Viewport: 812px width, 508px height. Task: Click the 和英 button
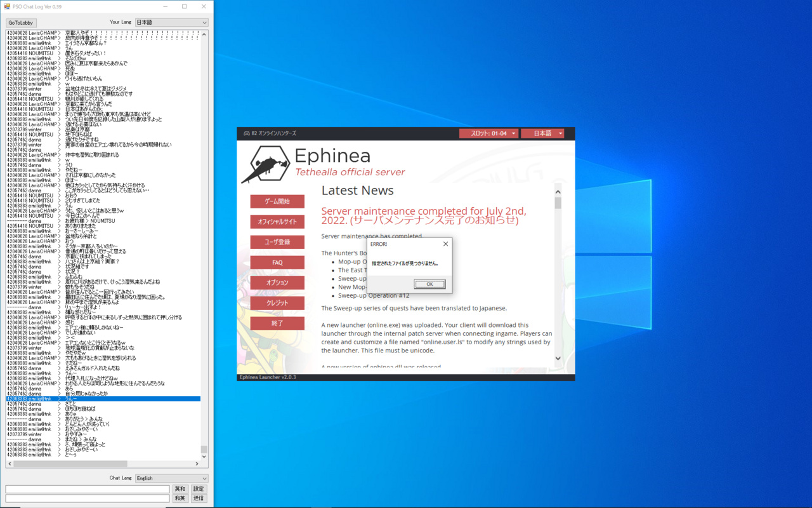click(180, 498)
